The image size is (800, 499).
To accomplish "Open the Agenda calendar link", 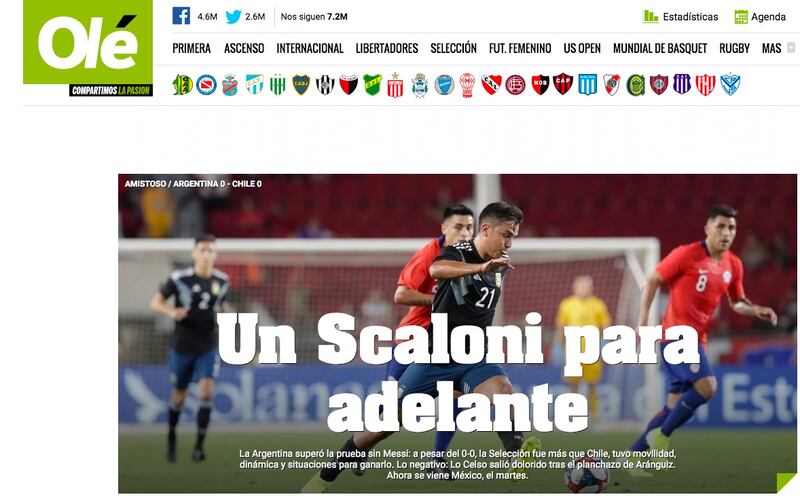I will (760, 17).
